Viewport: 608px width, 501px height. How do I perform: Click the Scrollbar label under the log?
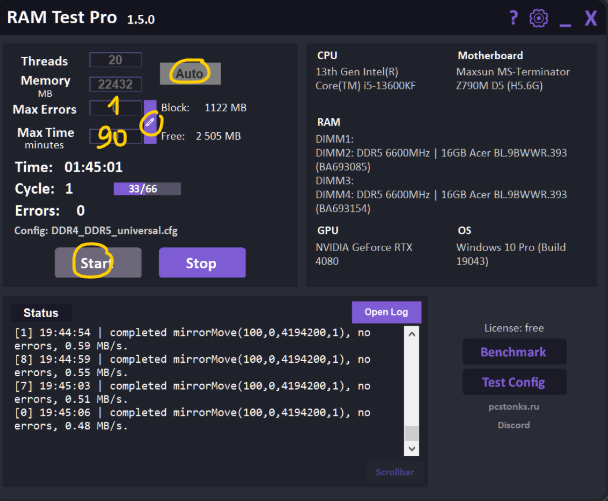point(395,472)
